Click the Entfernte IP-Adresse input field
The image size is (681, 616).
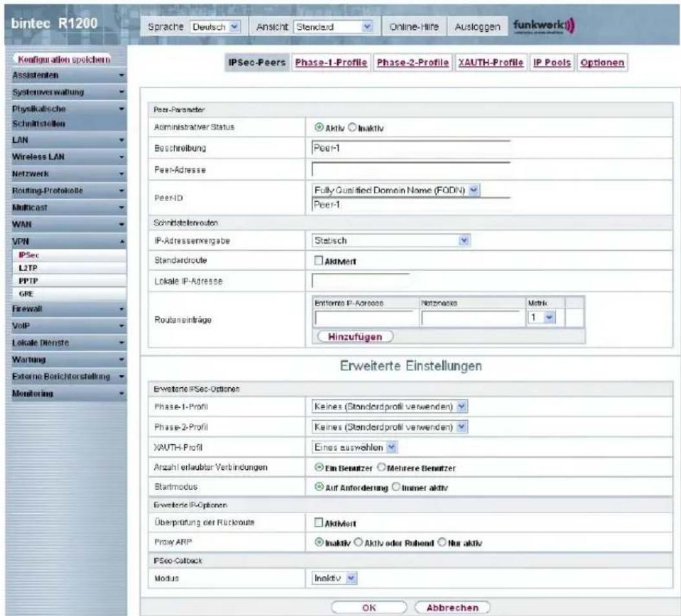[x=364, y=318]
